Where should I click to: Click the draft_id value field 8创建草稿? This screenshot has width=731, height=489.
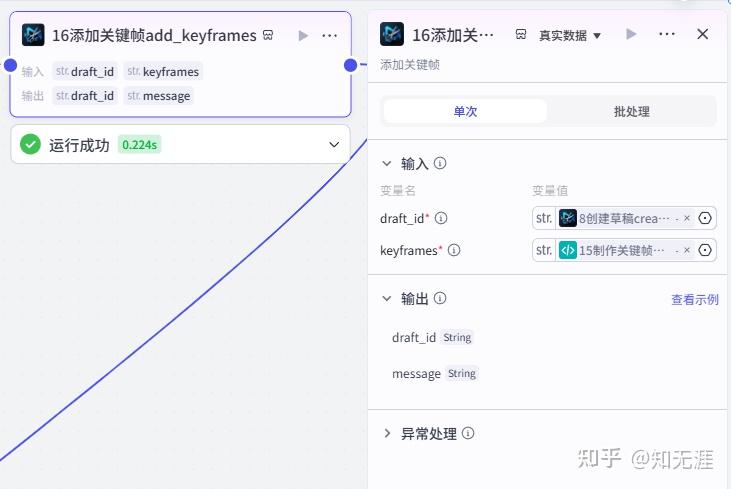624,218
